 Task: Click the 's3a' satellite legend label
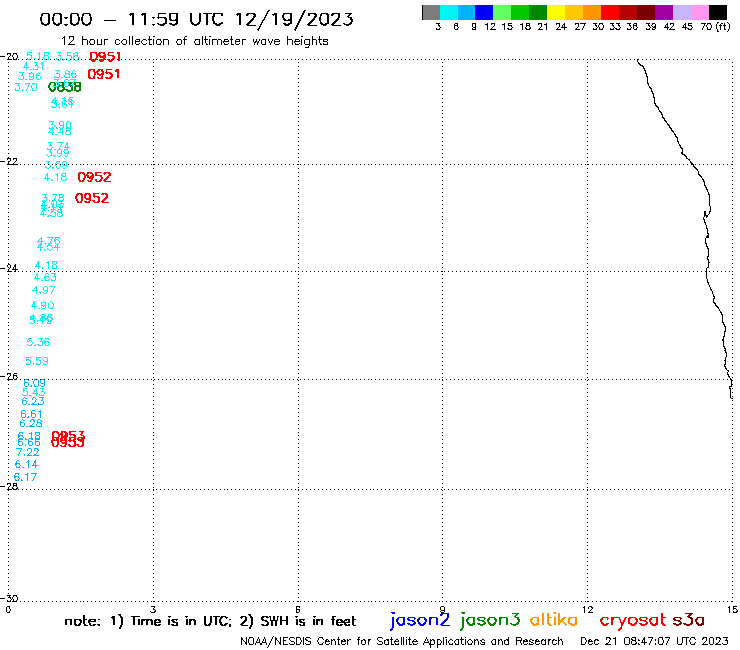pos(689,620)
